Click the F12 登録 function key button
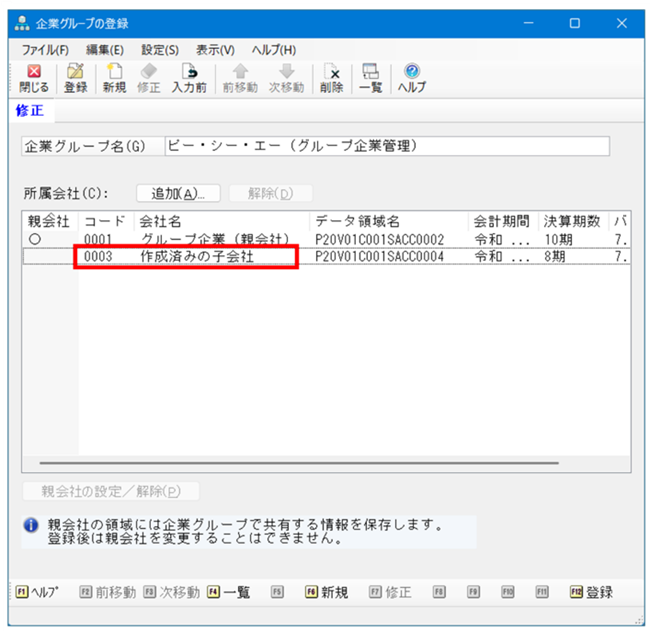 point(592,592)
